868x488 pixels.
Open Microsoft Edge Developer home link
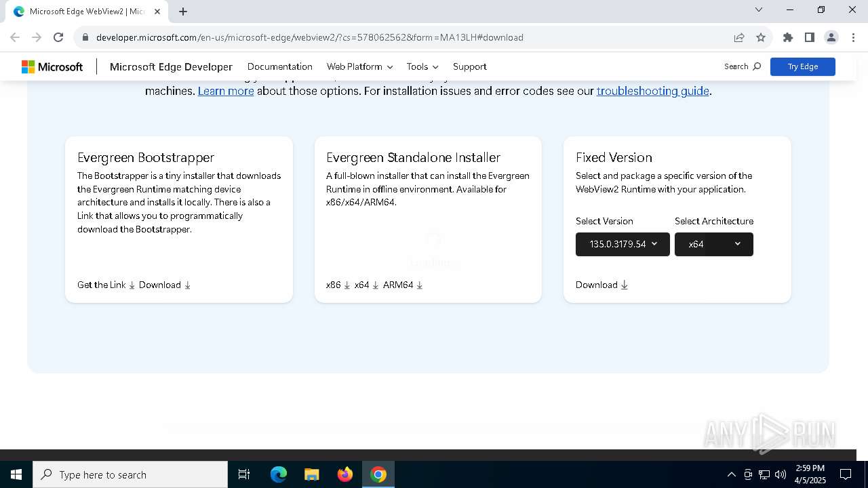(171, 66)
